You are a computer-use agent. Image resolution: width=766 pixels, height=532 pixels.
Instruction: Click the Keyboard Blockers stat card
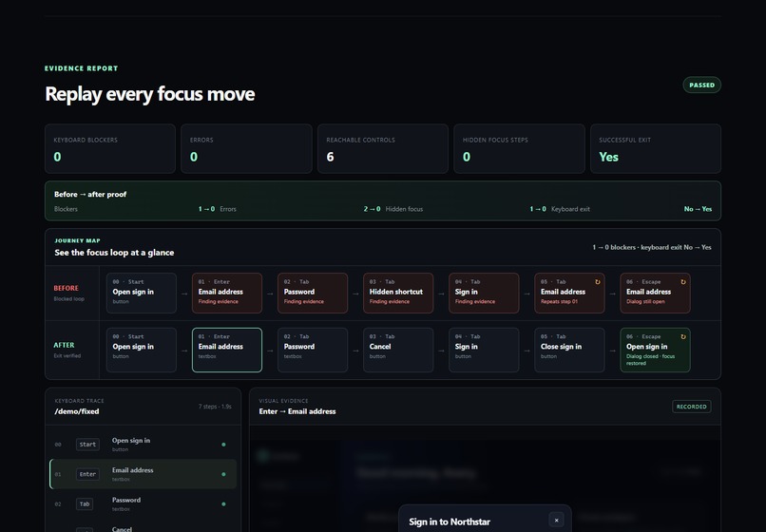point(110,148)
